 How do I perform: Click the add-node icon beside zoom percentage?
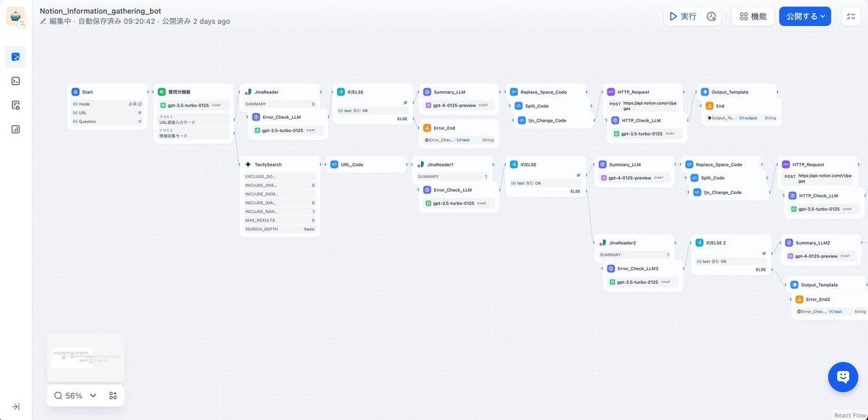(113, 395)
